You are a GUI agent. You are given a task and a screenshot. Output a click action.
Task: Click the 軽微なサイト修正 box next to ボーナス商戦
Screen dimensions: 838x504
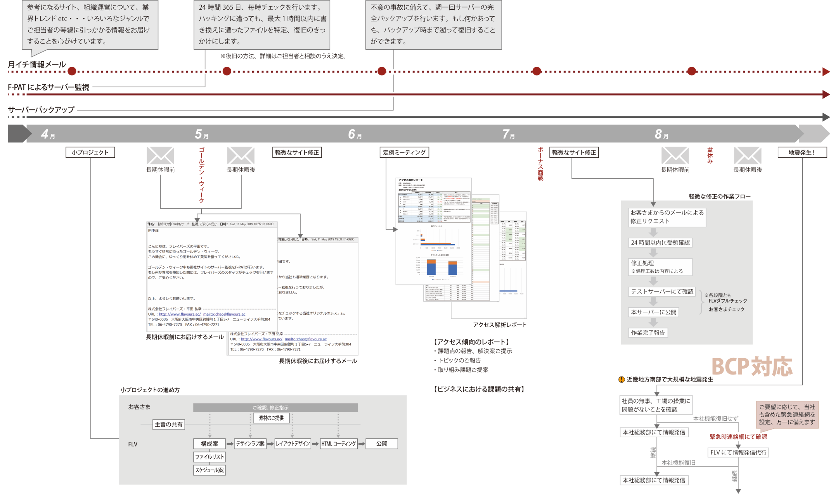pyautogui.click(x=574, y=152)
